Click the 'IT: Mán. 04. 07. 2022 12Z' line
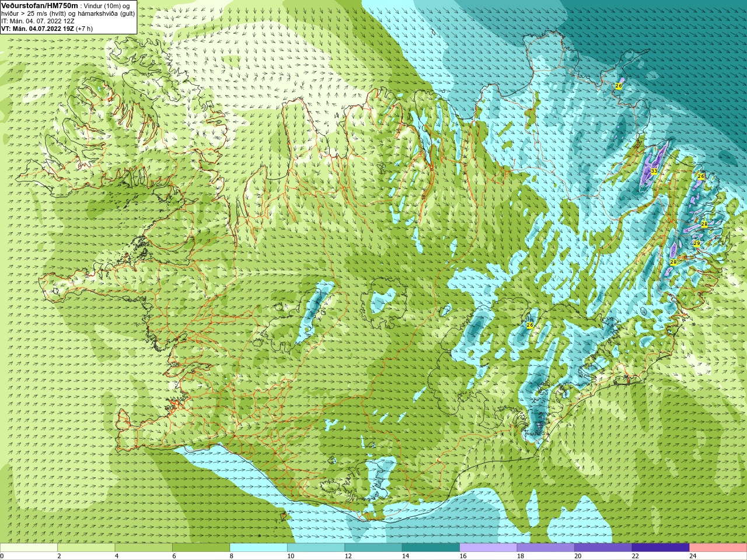The width and height of the screenshot is (747, 560). tap(37, 21)
